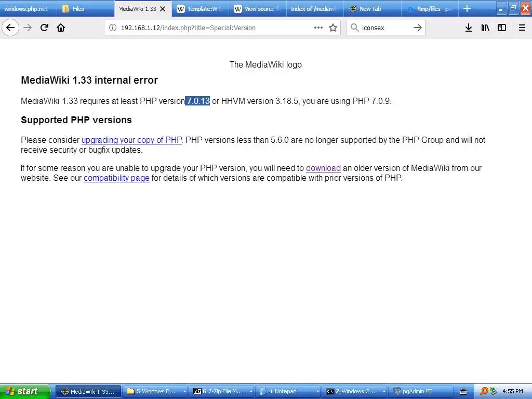Open the downloads panel

pos(469,28)
